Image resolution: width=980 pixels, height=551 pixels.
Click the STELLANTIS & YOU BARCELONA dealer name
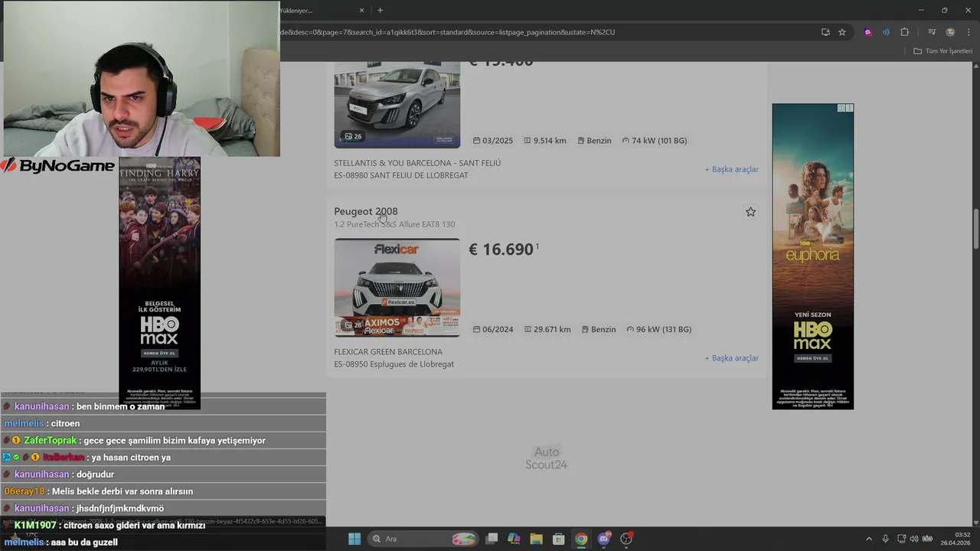pyautogui.click(x=417, y=163)
